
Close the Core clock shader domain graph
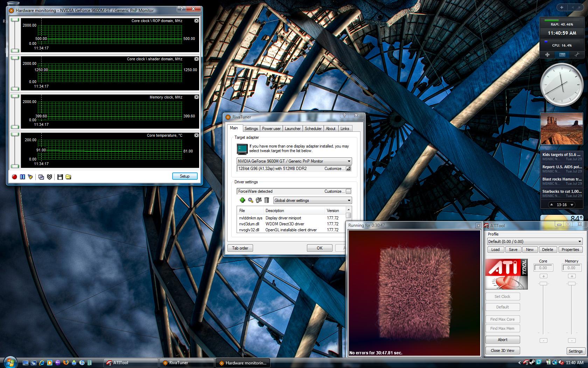pyautogui.click(x=196, y=59)
